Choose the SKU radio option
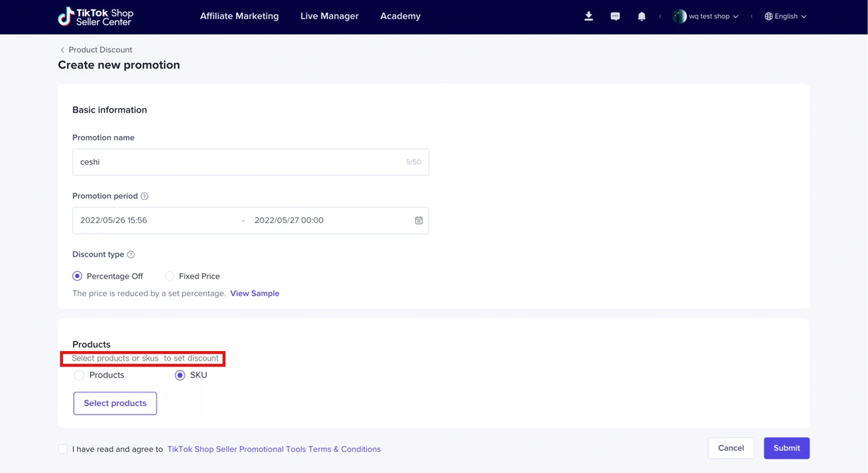The width and height of the screenshot is (868, 473). coord(180,375)
